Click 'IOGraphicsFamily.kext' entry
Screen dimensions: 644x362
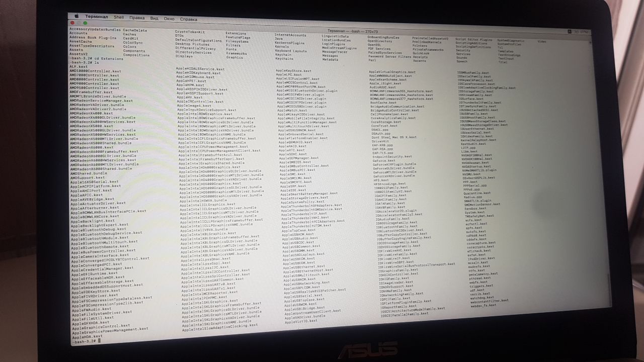click(x=398, y=270)
